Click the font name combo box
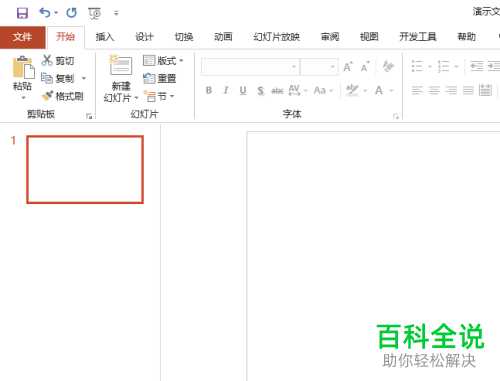Viewport: 500px width, 381px height. (x=250, y=67)
